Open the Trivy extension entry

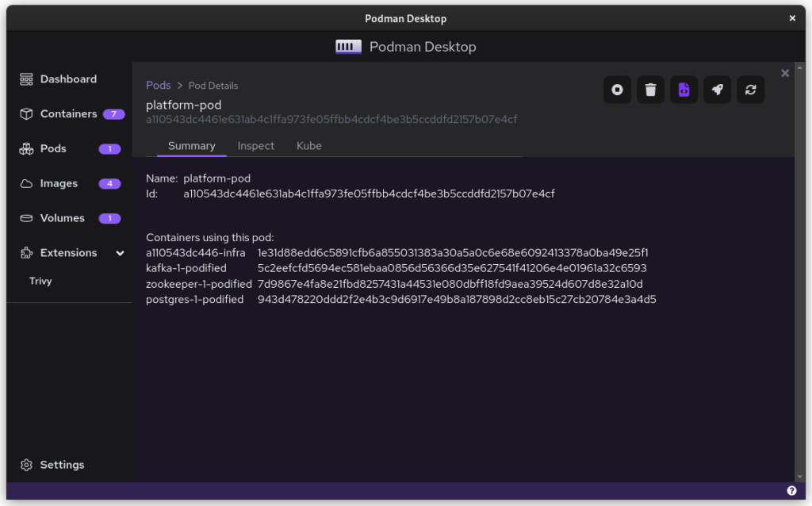[40, 281]
